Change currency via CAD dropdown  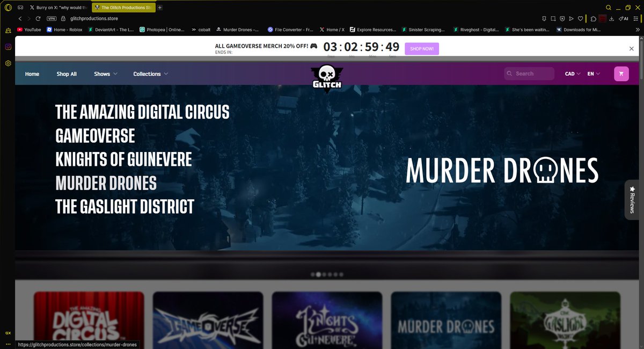click(573, 74)
